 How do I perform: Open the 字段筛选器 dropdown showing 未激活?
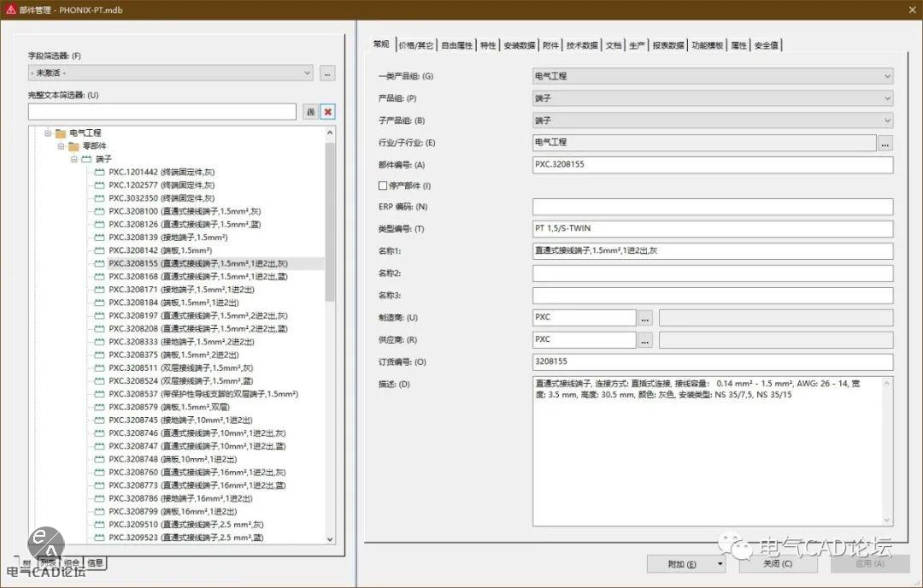tap(171, 73)
